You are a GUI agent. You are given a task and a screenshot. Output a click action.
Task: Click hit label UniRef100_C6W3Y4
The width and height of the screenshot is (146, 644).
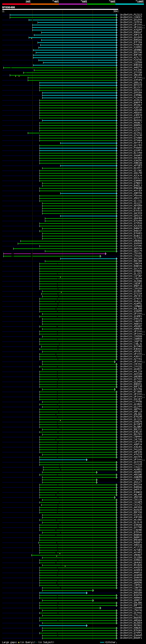point(131,263)
